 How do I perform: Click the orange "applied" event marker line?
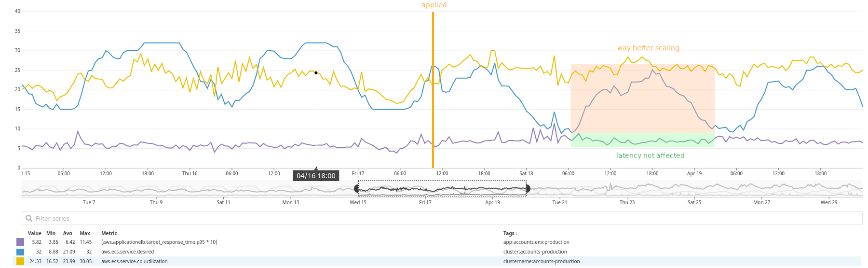[433, 97]
